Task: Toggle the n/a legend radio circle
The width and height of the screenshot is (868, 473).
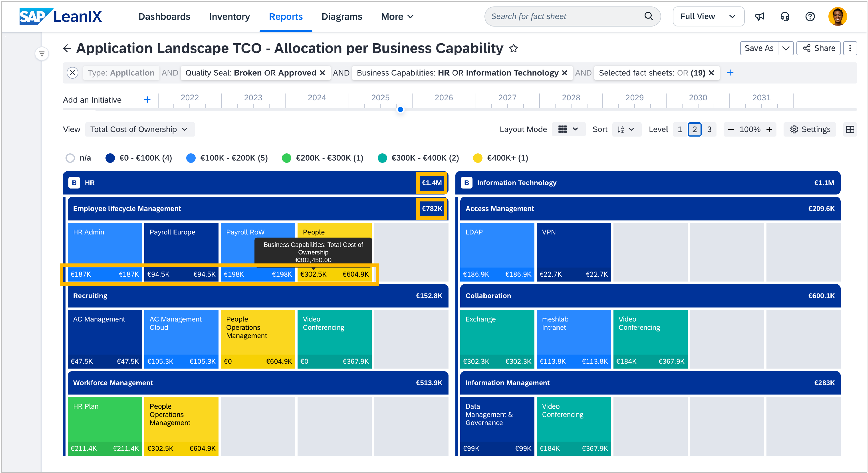Action: 70,158
